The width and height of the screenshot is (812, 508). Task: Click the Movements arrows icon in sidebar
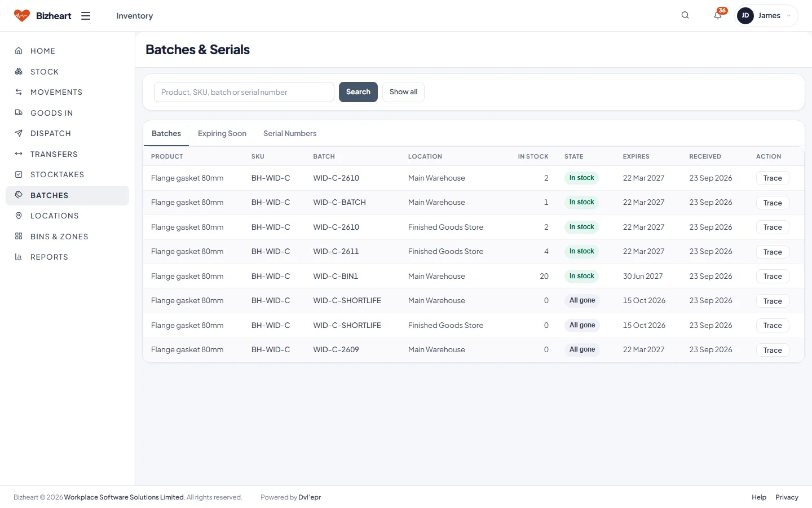tap(19, 92)
